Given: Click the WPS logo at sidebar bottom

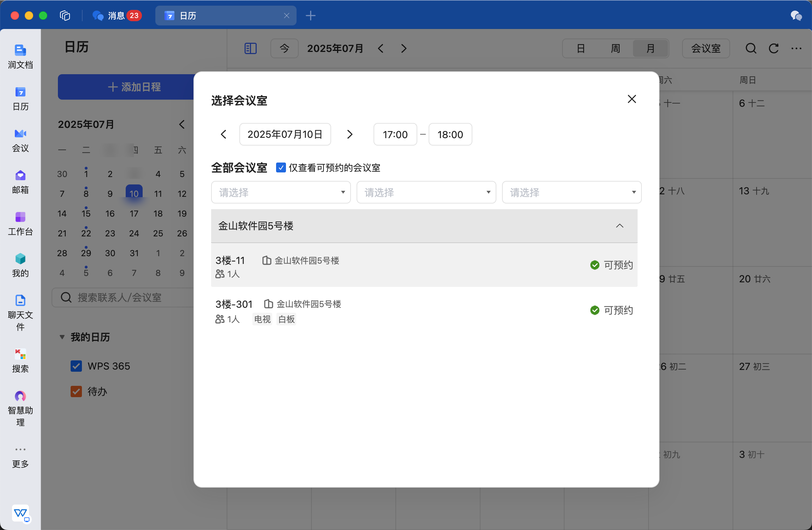Looking at the screenshot, I should (21, 513).
